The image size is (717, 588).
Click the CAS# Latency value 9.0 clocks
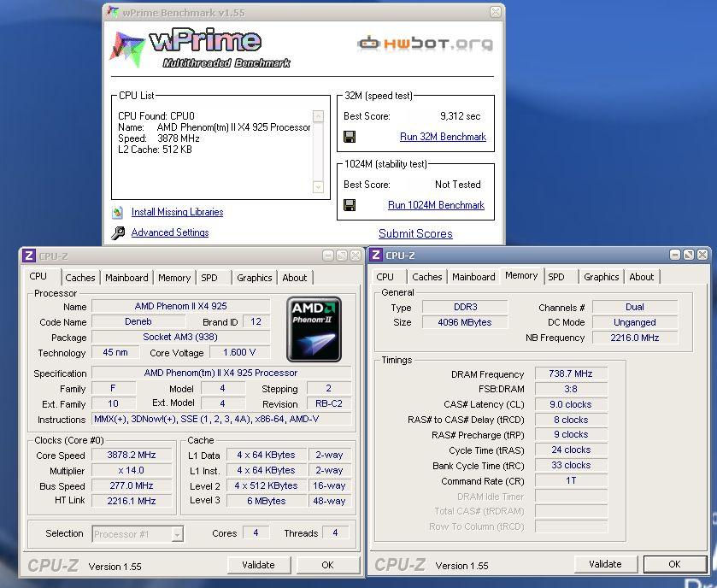coord(571,404)
